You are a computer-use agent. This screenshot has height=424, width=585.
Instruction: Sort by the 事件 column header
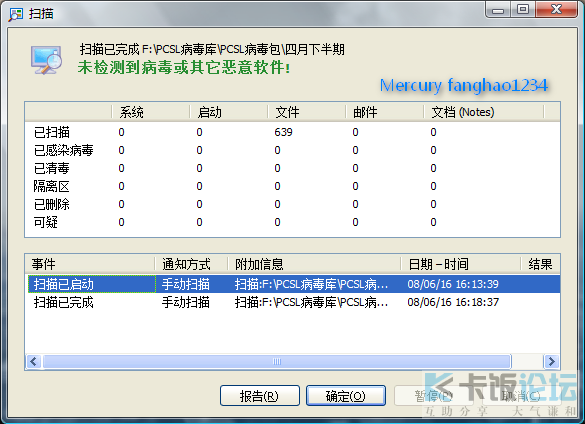[x=90, y=264]
